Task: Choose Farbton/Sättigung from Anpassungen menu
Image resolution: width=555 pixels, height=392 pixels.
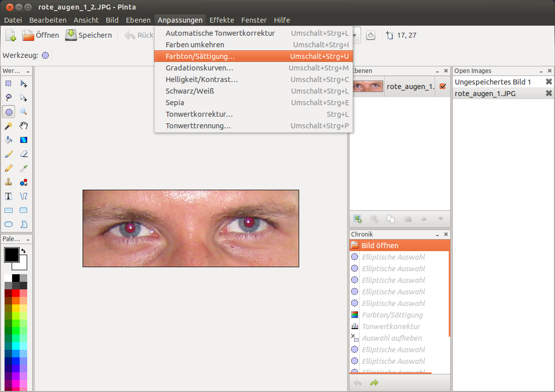Action: click(200, 56)
